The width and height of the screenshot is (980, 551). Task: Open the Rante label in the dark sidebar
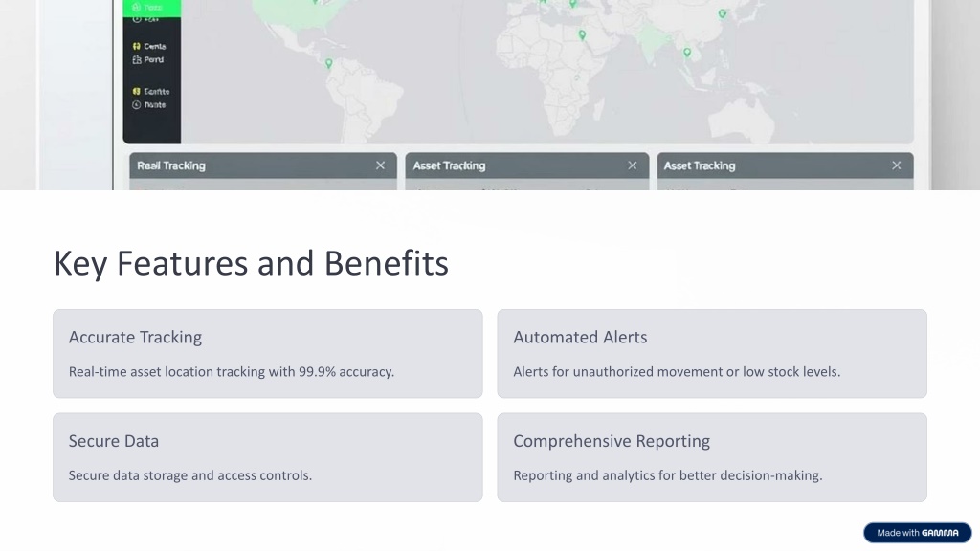pos(155,105)
